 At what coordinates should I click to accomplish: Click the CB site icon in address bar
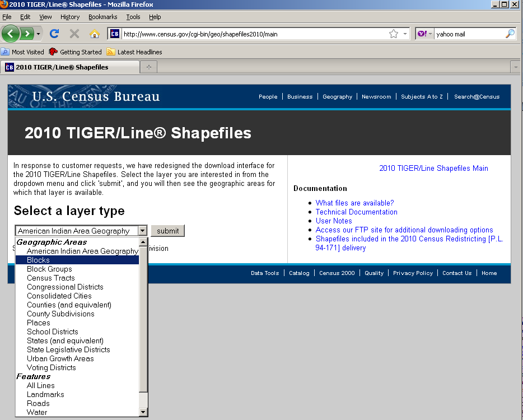(115, 34)
